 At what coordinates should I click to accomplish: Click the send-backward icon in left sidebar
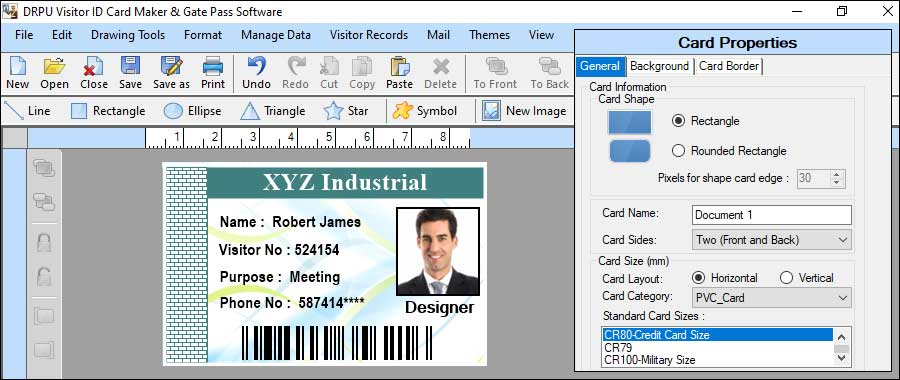point(44,201)
